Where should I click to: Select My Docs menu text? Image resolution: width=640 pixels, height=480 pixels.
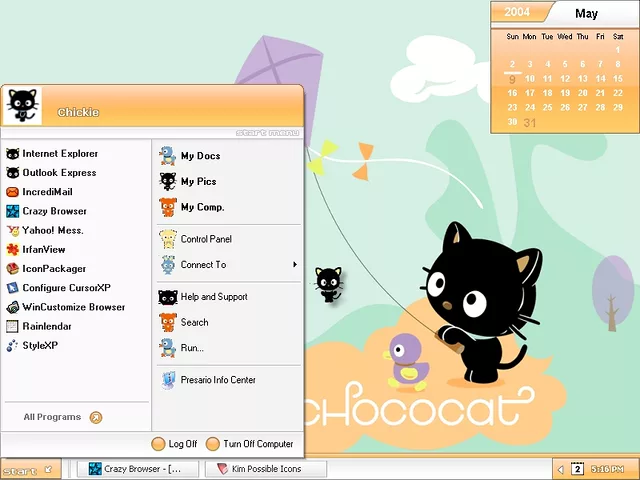click(x=200, y=156)
